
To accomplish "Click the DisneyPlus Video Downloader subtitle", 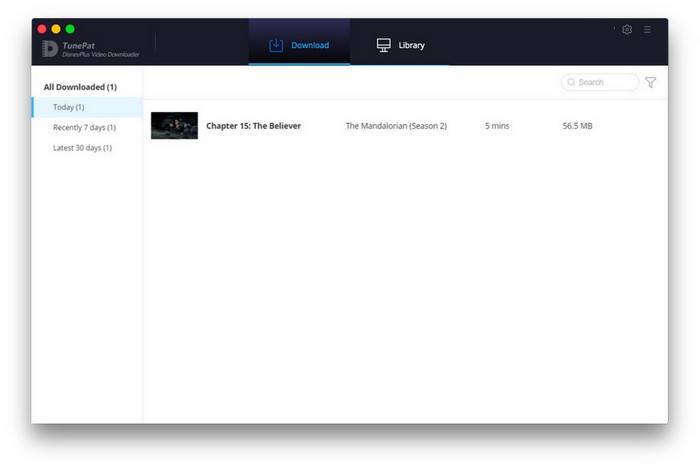I will (x=101, y=54).
